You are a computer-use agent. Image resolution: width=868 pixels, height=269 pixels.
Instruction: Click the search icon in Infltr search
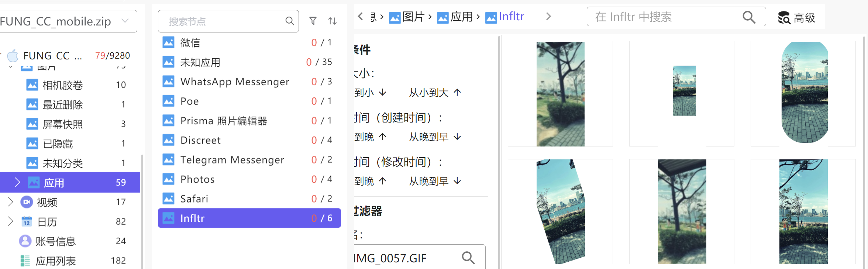click(x=749, y=17)
